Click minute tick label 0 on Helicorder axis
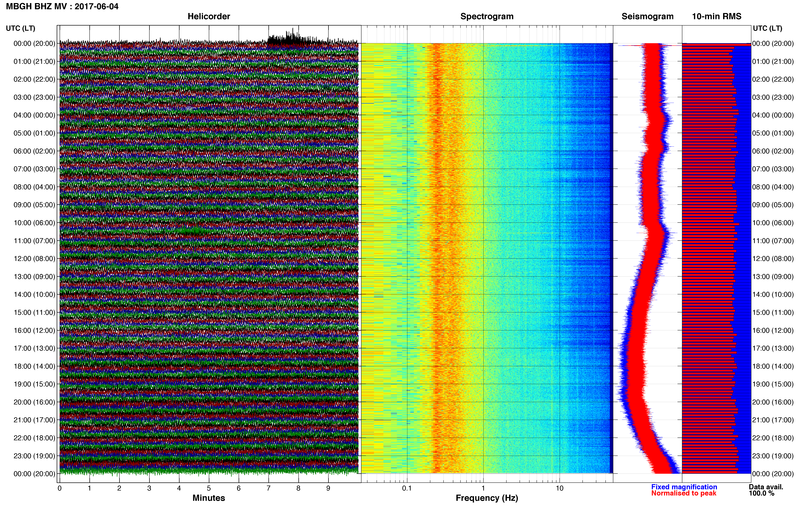The width and height of the screenshot is (812, 508). (59, 488)
